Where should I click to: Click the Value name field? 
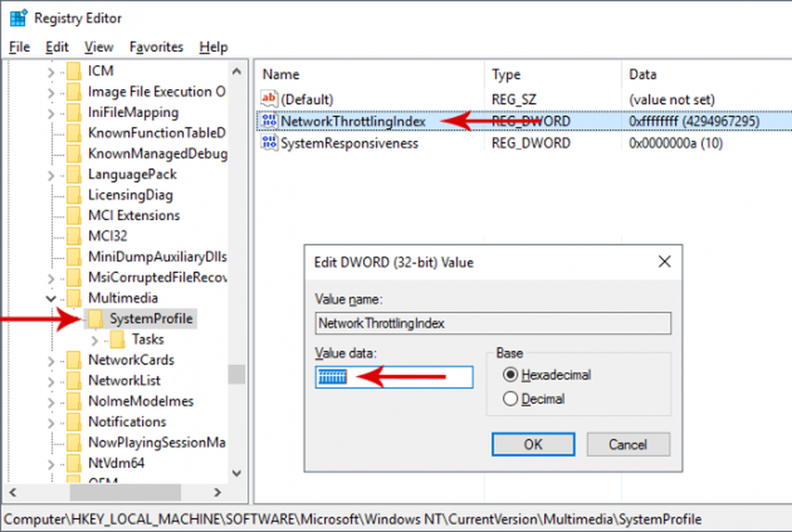tap(493, 323)
